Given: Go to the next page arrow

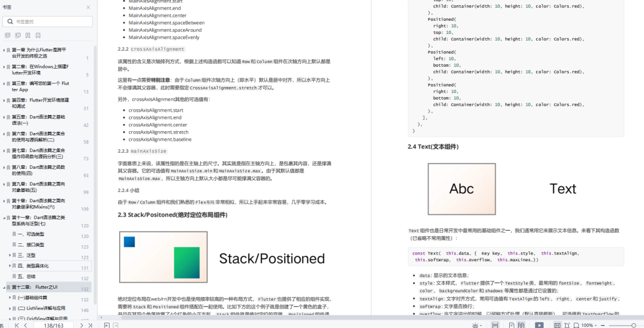Looking at the screenshot, I should [81, 325].
